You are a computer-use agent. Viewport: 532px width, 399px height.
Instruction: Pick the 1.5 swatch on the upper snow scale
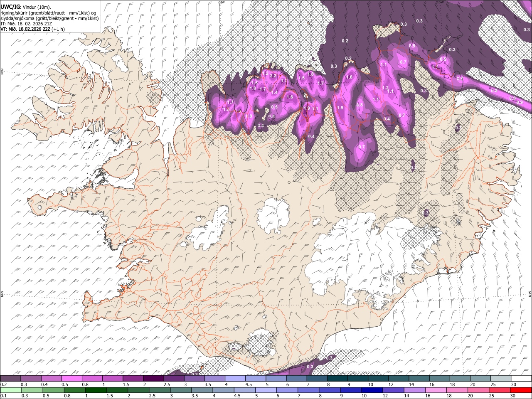133,379
